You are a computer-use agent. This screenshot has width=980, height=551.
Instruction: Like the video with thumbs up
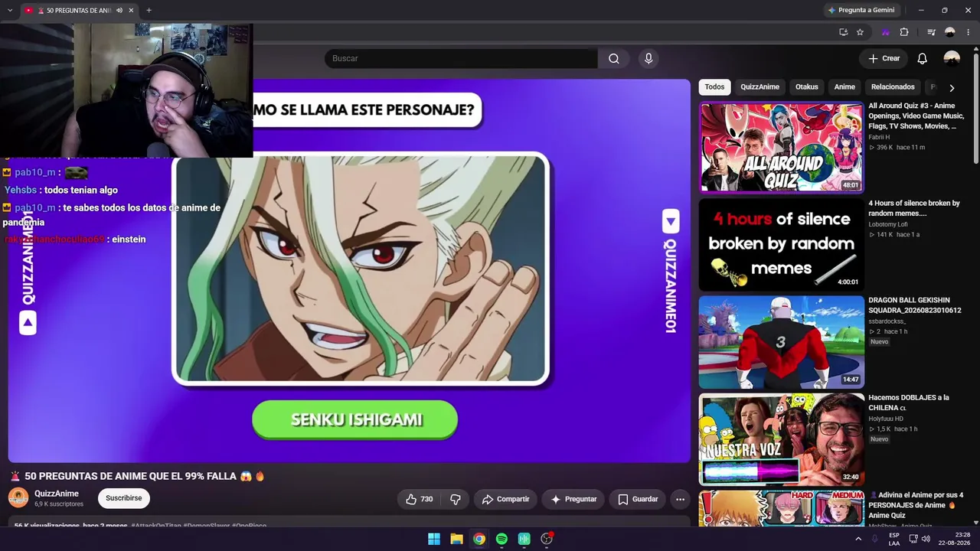pos(420,499)
